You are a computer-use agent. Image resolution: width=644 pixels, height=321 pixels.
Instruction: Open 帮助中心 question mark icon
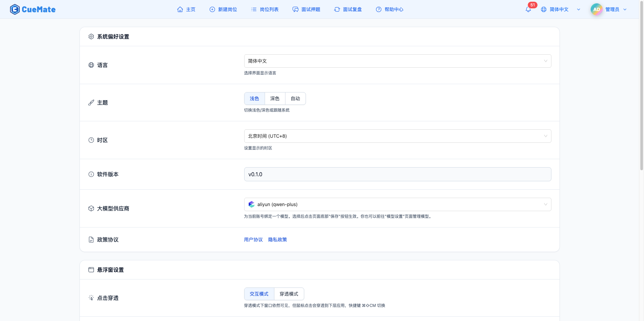click(x=379, y=9)
